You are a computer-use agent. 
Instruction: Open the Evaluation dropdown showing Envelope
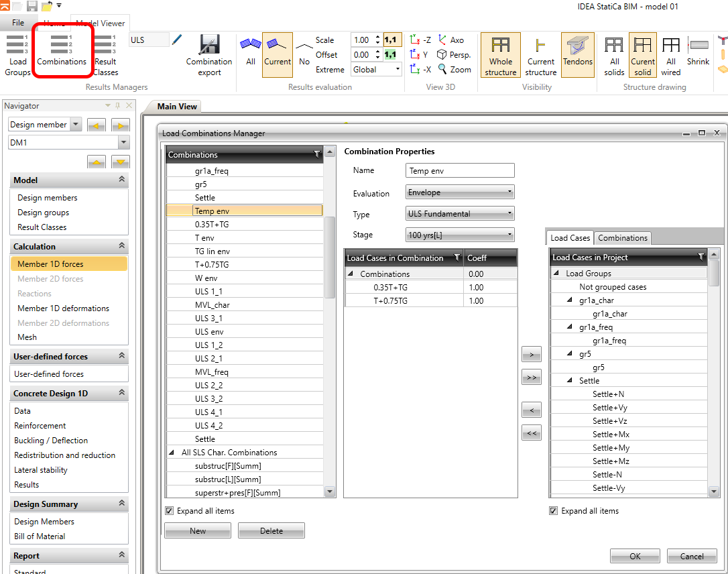(460, 192)
